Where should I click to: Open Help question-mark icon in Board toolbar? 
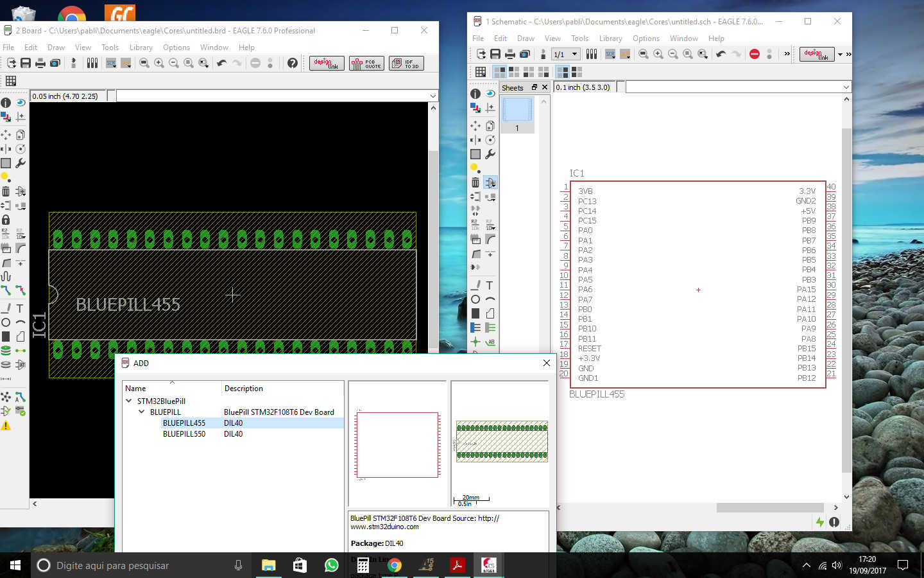coord(293,63)
